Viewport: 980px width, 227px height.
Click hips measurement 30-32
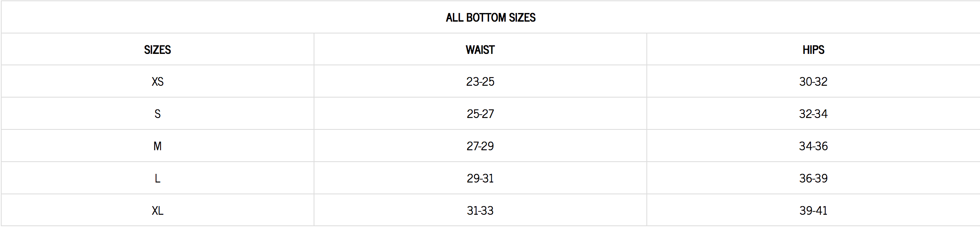813,82
